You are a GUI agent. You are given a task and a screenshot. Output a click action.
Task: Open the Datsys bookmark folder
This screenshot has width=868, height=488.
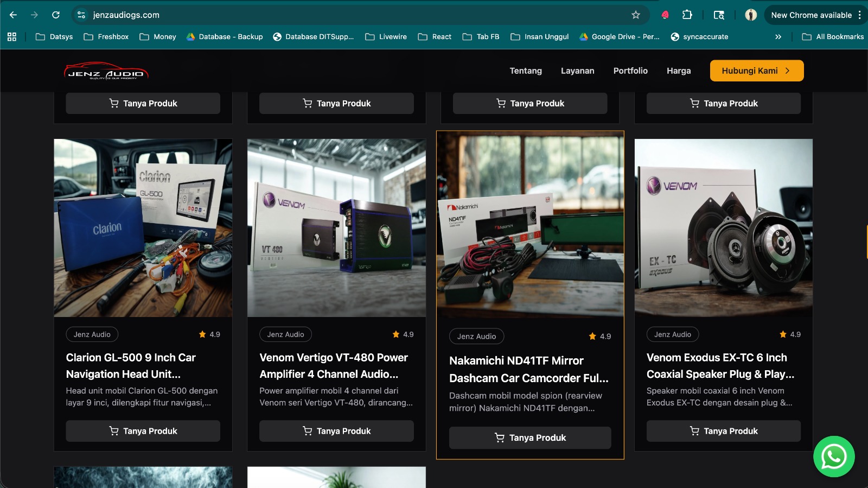pos(54,37)
